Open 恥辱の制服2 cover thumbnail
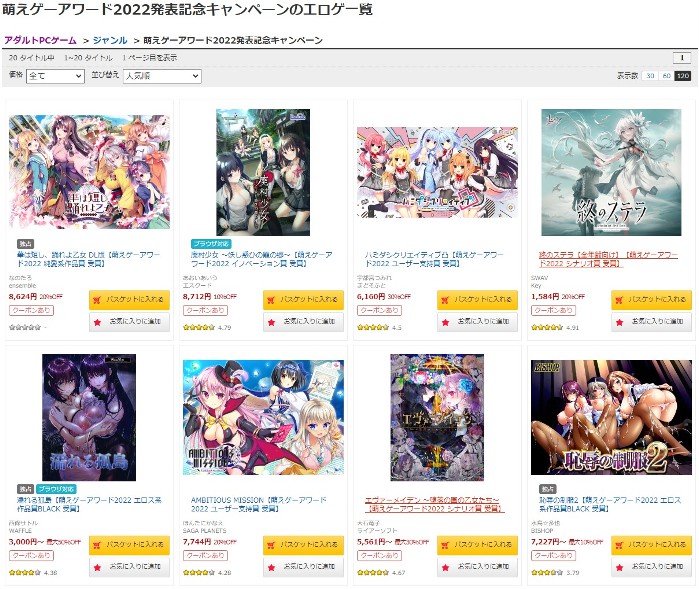 611,417
